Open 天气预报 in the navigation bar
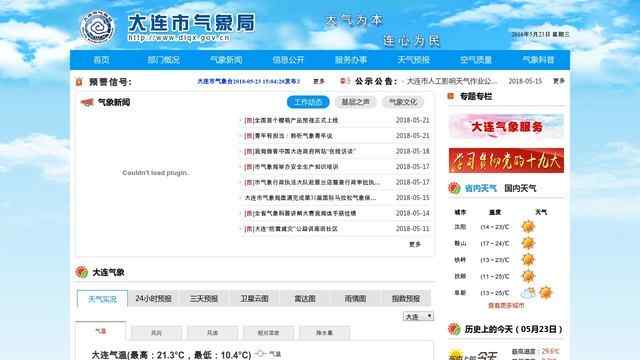Screen dimensions: 640x360 tap(413, 60)
